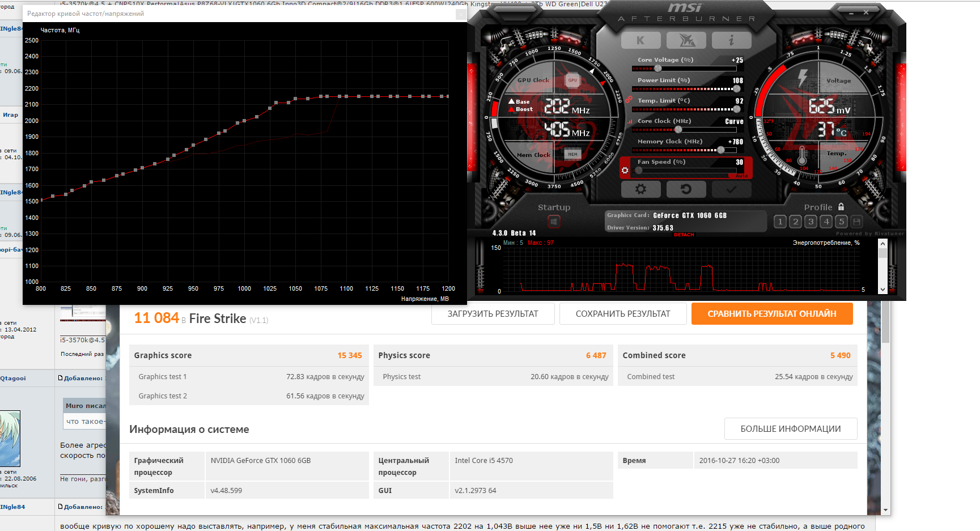The height and width of the screenshot is (531, 980).
Task: Click the Physics score value 6 487
Action: tap(596, 355)
